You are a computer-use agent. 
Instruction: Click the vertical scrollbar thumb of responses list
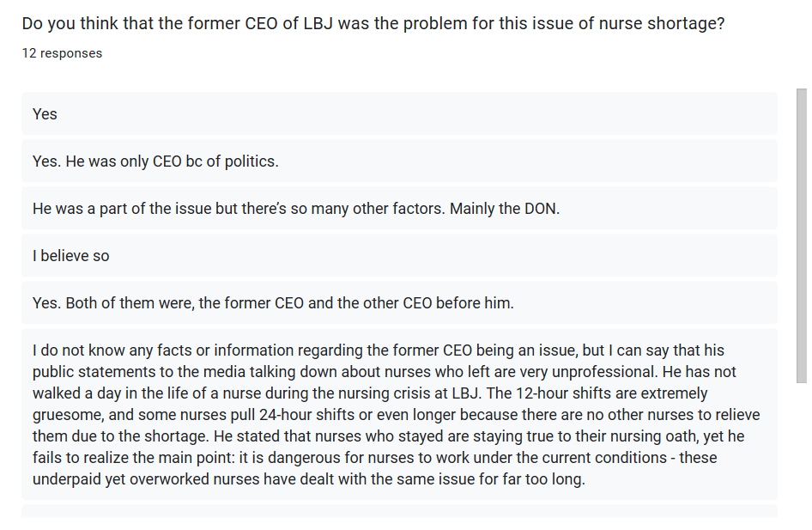(801, 235)
